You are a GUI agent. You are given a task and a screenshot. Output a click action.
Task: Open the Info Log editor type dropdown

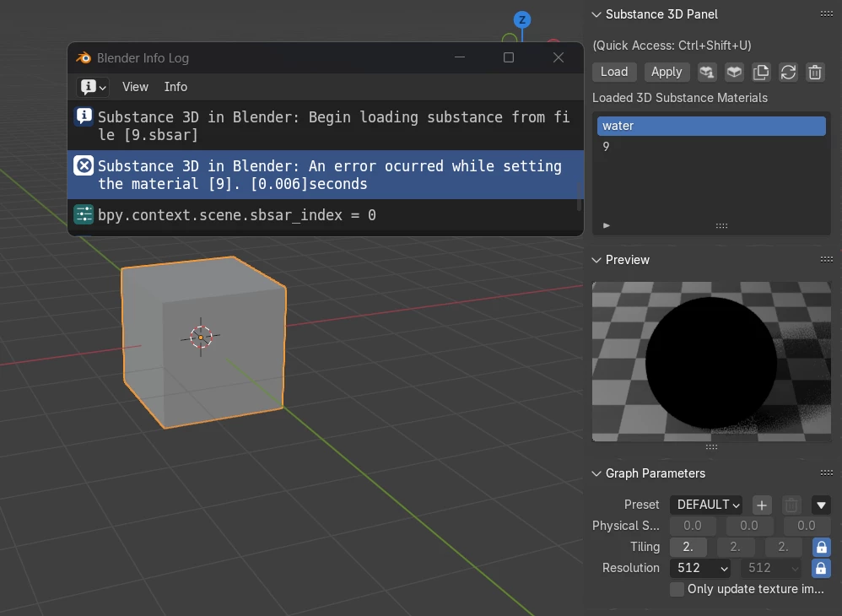[93, 87]
